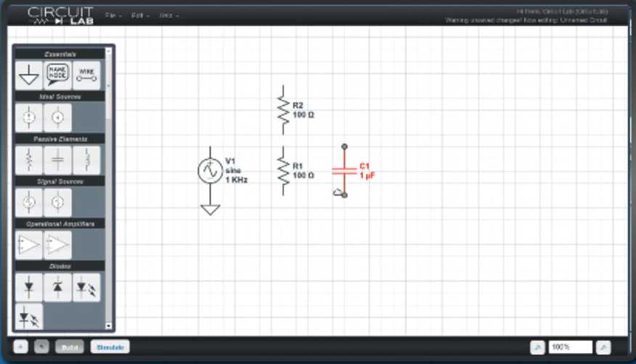Click the zoom in magnifier button

point(603,347)
